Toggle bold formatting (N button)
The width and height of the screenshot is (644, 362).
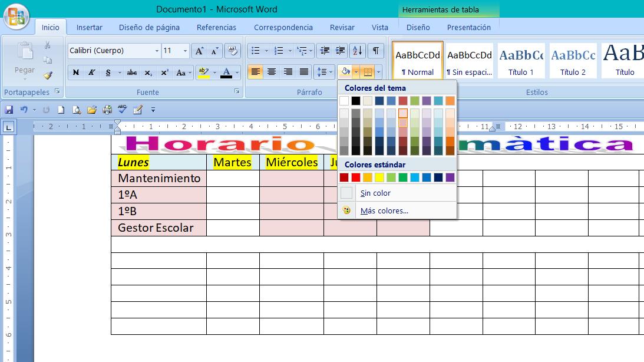pyautogui.click(x=76, y=73)
